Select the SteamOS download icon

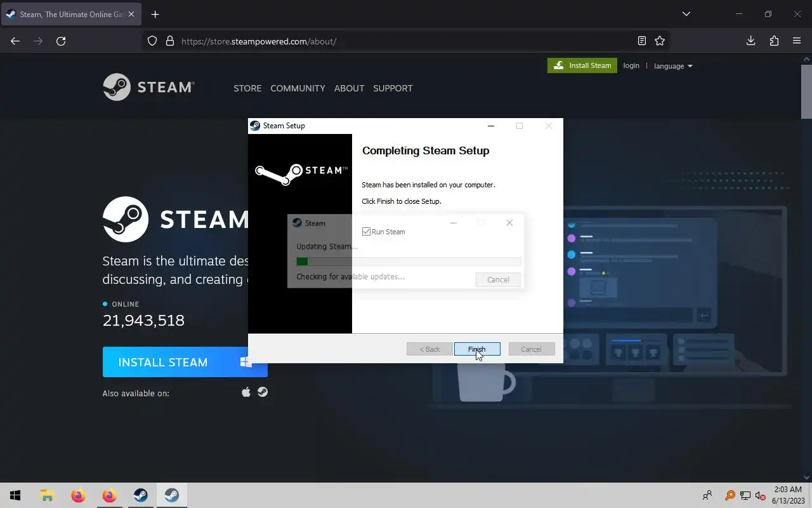pos(263,392)
